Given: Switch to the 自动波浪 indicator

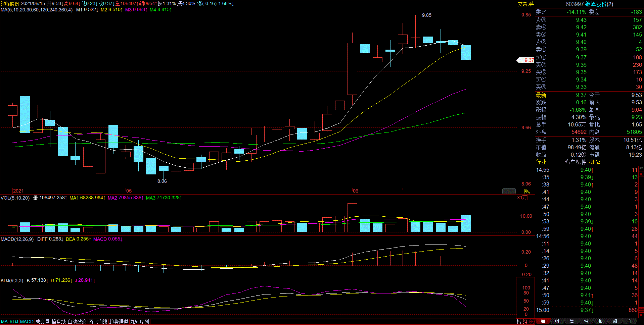Looking at the screenshot, I should click(x=77, y=322).
